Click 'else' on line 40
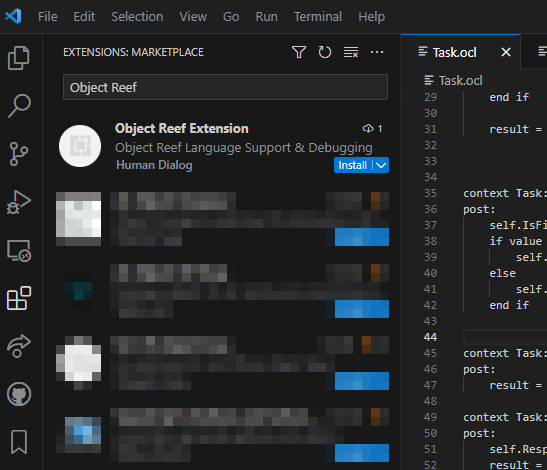This screenshot has width=547, height=470. pyautogui.click(x=502, y=273)
